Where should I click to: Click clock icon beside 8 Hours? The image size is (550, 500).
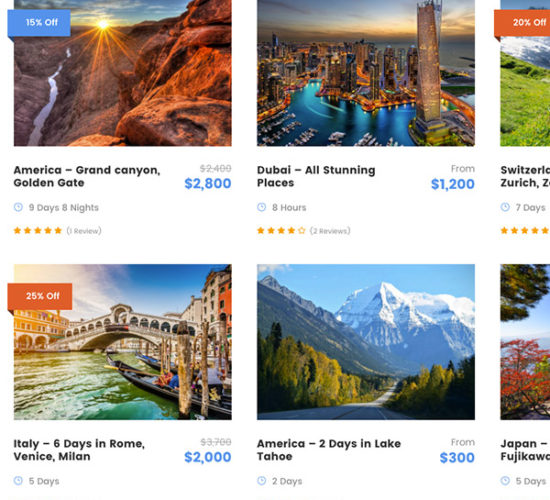(262, 207)
